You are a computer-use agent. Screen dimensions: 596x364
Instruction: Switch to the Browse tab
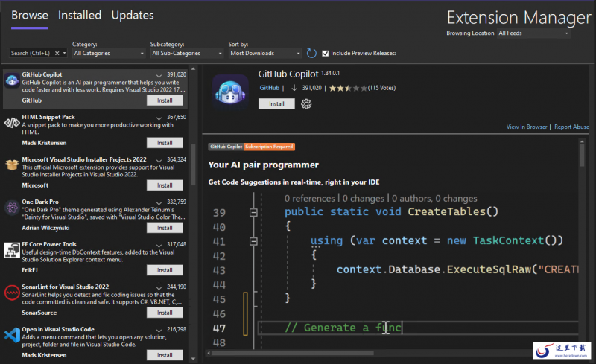pos(30,16)
